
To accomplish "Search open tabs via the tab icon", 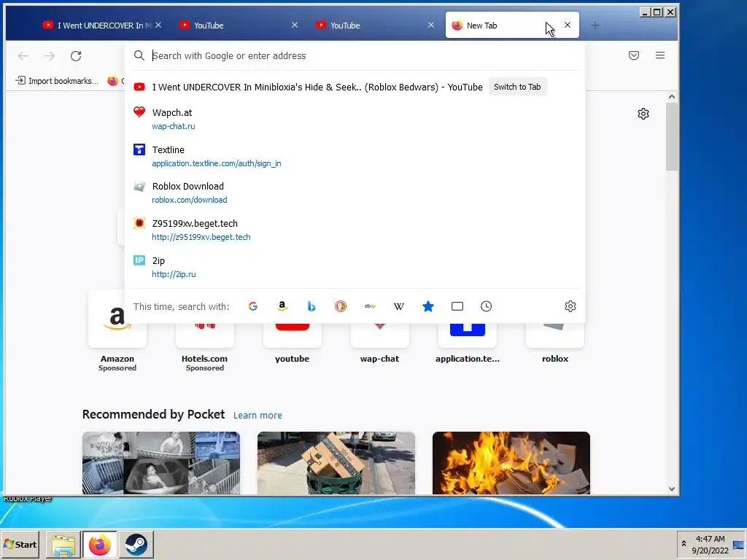I will pyautogui.click(x=457, y=306).
